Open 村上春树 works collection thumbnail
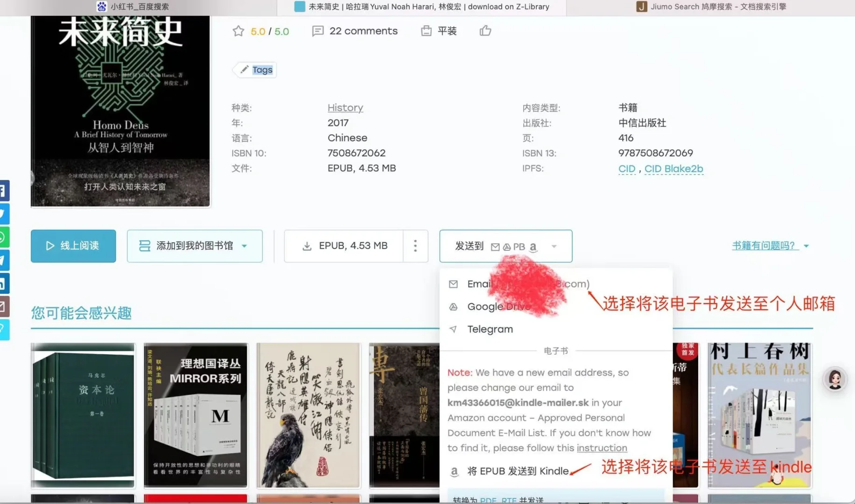855x504 pixels. [x=760, y=415]
